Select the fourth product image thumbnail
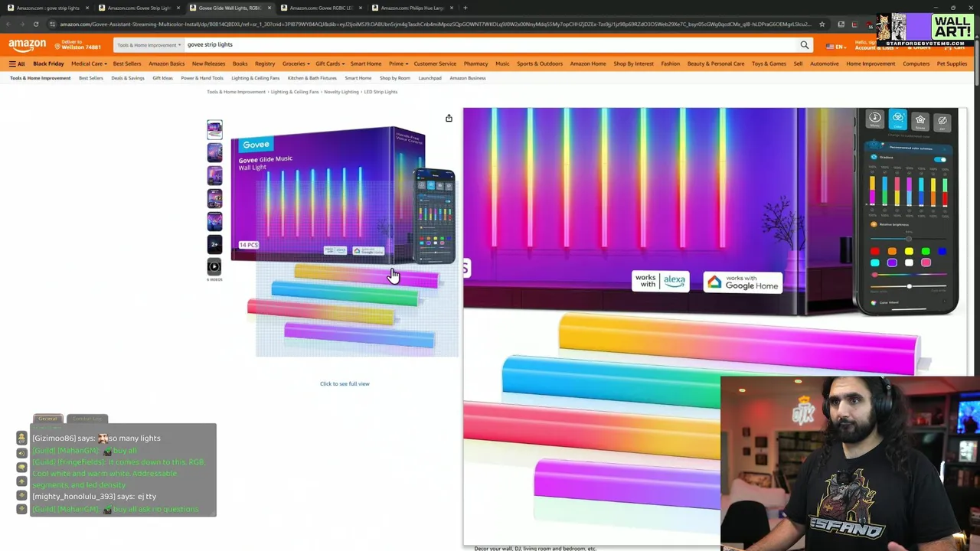Screen dimensions: 980x551 tap(214, 198)
